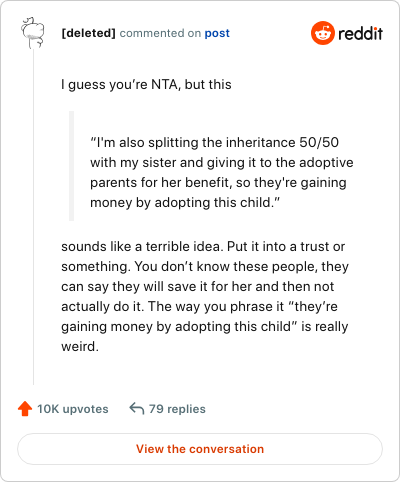Click the final word "weird." in comment

80,346
